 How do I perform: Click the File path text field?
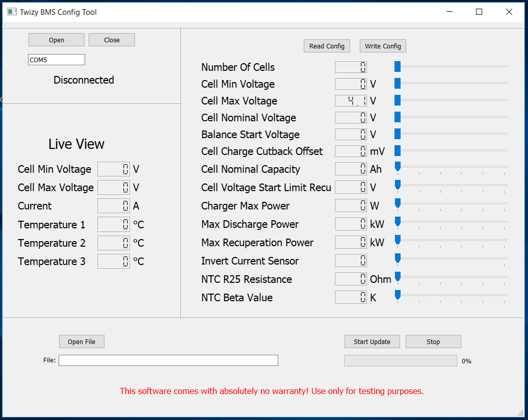point(168,360)
